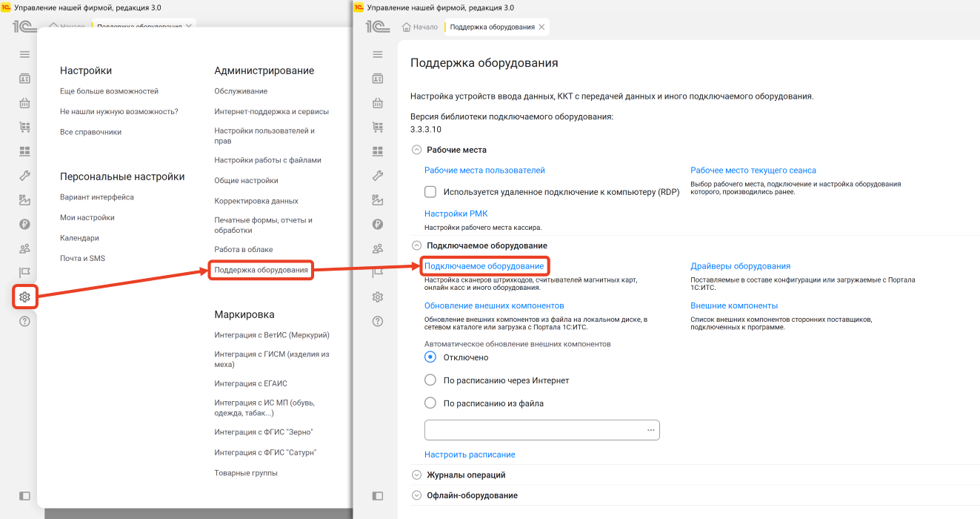Open the grid blocks section in left window
Screen dimensions: 980x519
coord(24,151)
